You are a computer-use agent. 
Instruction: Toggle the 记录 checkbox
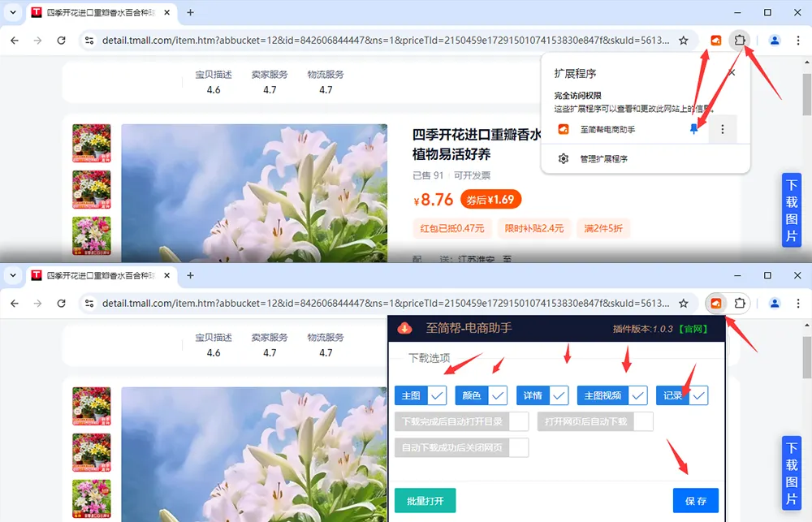(x=698, y=395)
